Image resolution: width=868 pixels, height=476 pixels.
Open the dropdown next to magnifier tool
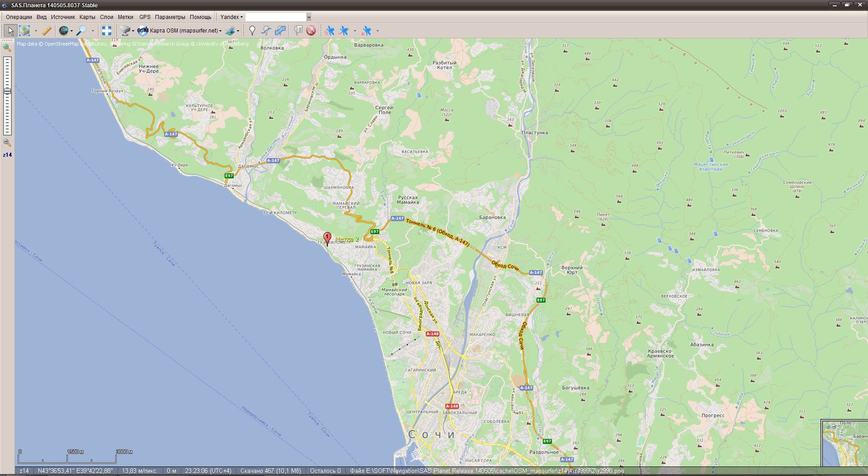(93, 31)
